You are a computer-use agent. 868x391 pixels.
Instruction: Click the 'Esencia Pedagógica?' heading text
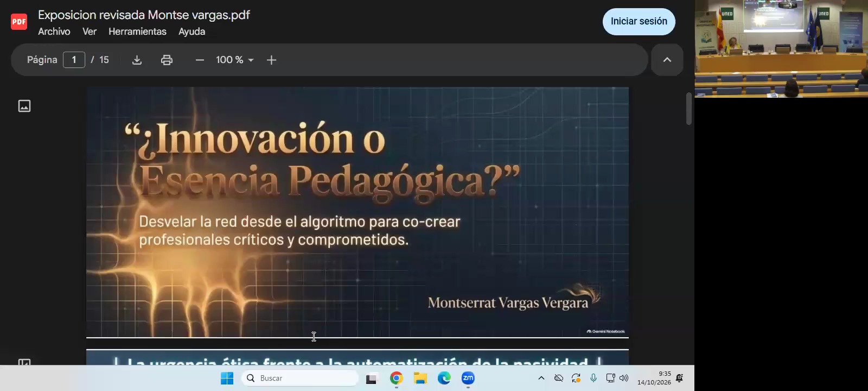pyautogui.click(x=330, y=181)
